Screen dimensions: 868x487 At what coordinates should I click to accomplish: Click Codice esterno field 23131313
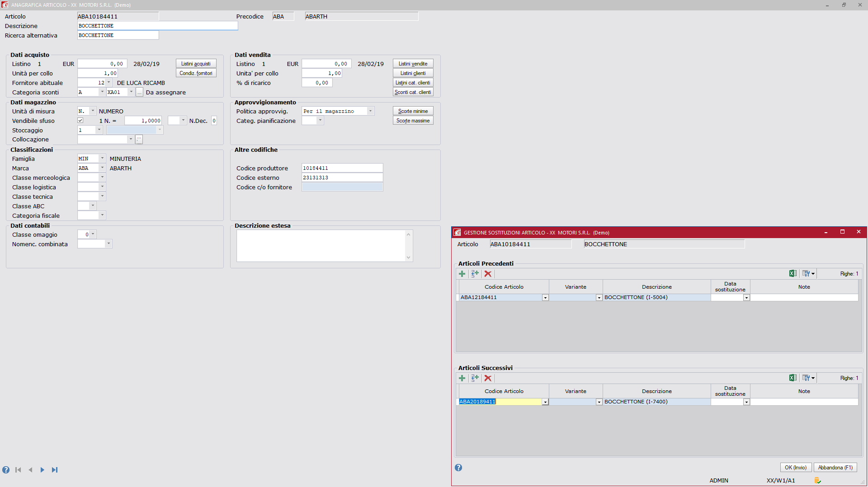[x=342, y=178]
